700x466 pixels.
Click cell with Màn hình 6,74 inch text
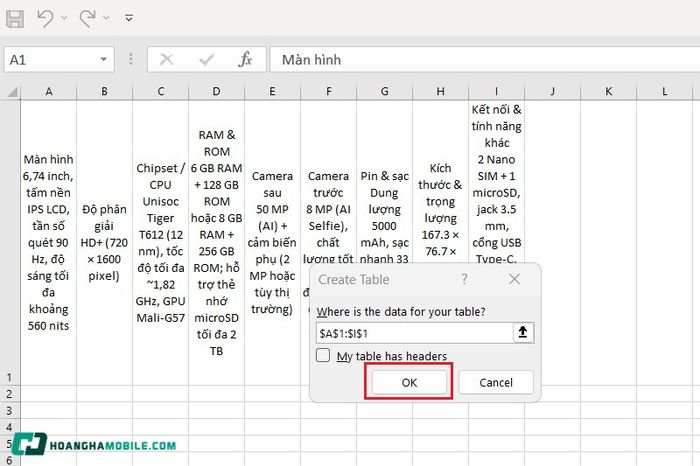click(x=49, y=242)
